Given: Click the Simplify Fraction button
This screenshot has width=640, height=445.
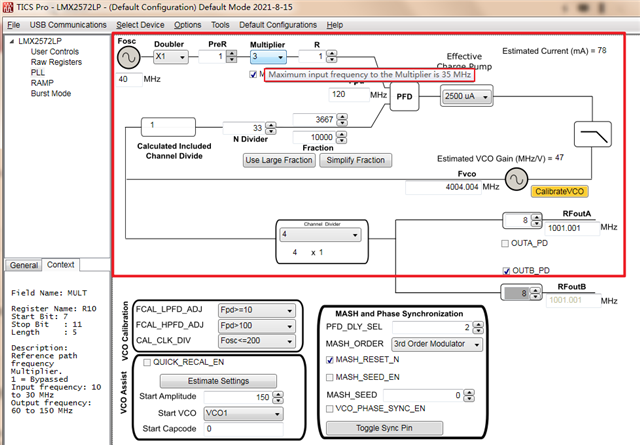Looking at the screenshot, I should tap(356, 160).
